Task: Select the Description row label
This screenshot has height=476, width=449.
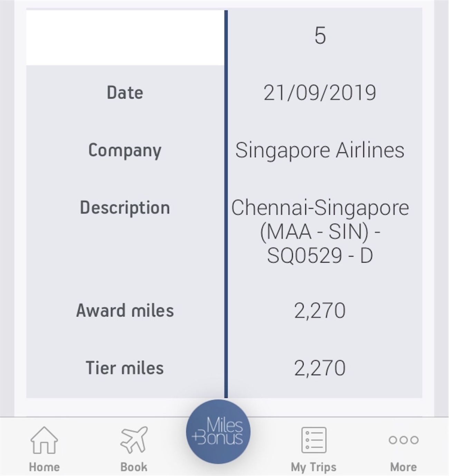Action: tap(125, 208)
